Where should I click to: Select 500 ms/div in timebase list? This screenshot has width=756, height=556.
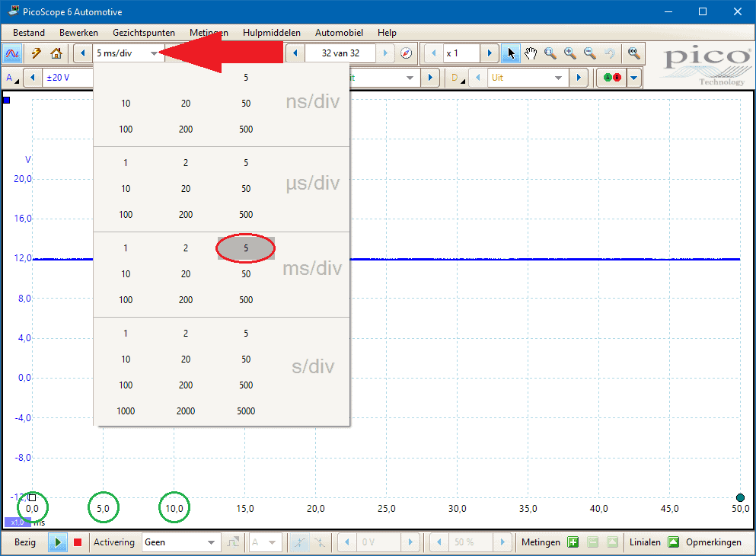tap(246, 300)
